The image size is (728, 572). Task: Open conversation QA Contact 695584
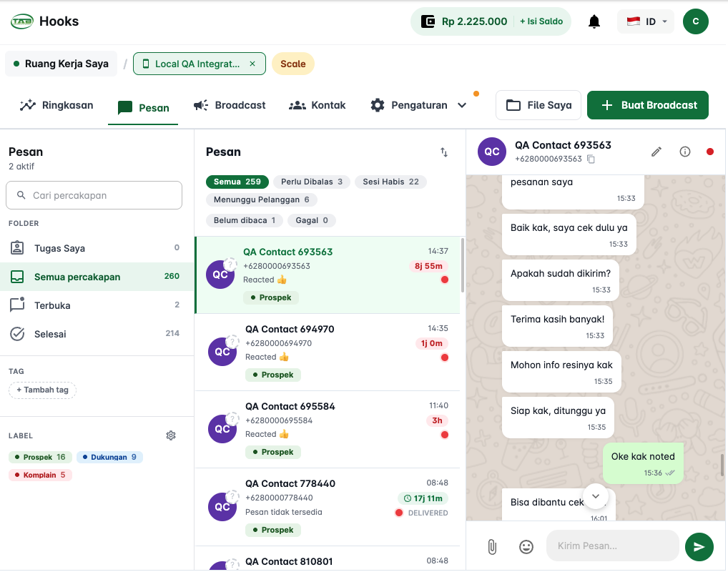pos(328,430)
